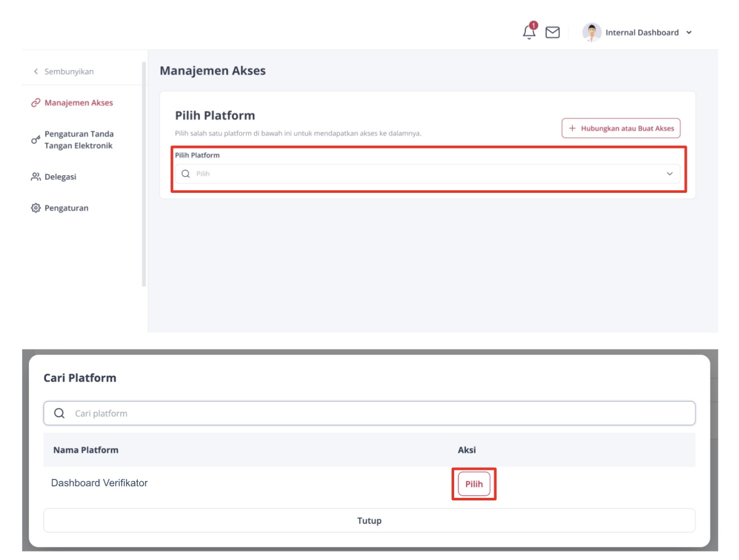The height and width of the screenshot is (560, 739).
Task: Click the Cari Platform dialog title
Action: point(80,378)
